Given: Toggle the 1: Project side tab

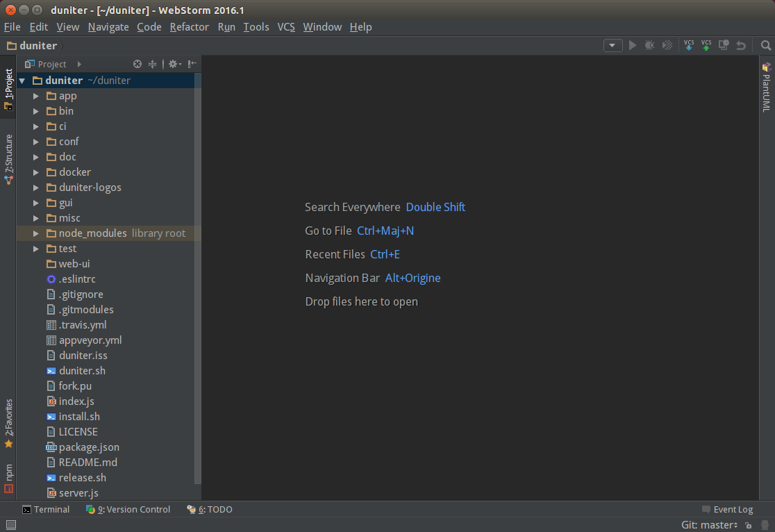Looking at the screenshot, I should tap(8, 89).
